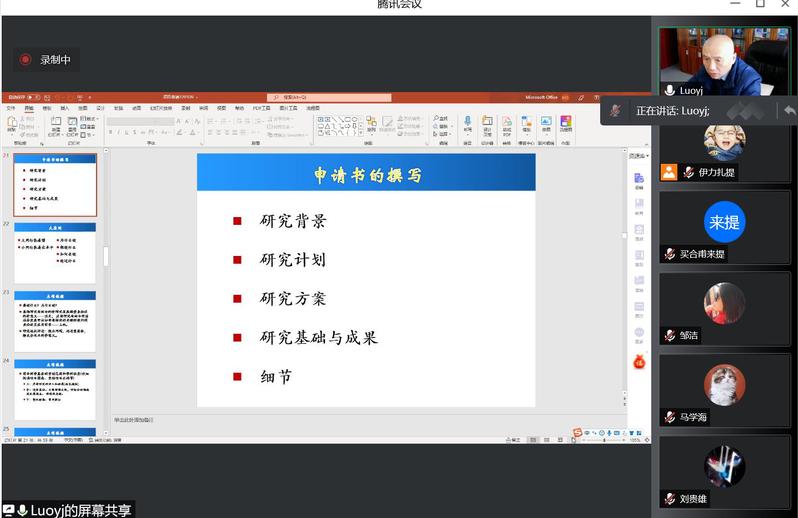Viewport: 798px width, 518px height.
Task: Click the orange icon beside 伊力扎提's name
Action: (x=668, y=172)
